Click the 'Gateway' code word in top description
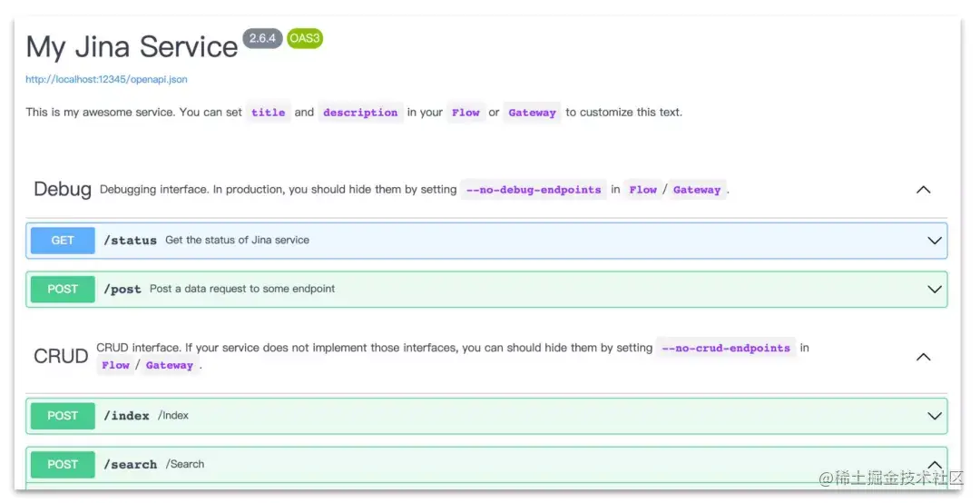 532,113
